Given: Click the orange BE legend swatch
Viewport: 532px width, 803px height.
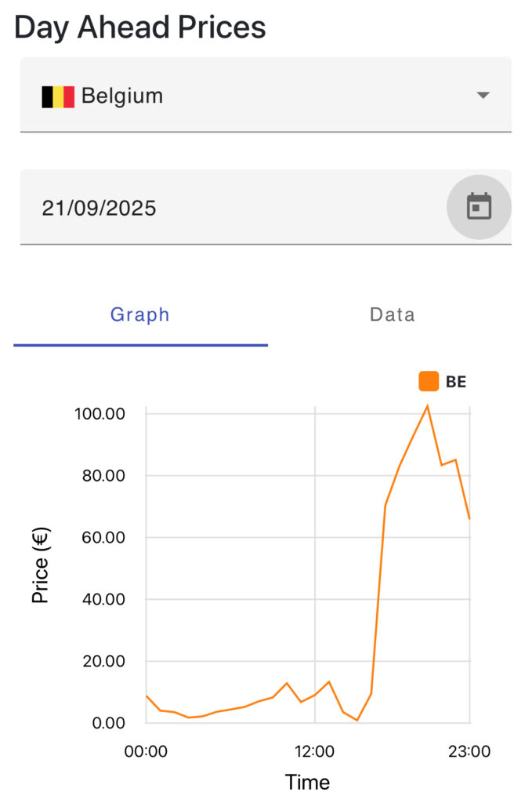Looking at the screenshot, I should pyautogui.click(x=429, y=382).
